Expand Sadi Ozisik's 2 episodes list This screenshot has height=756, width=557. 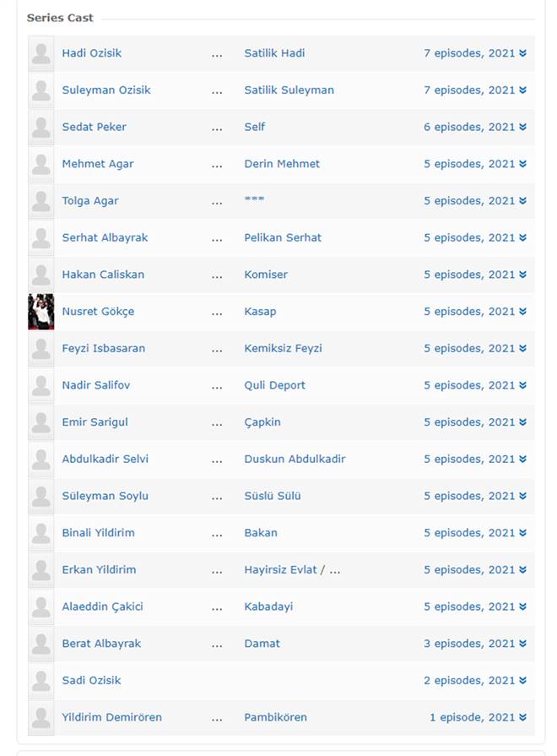coord(475,680)
